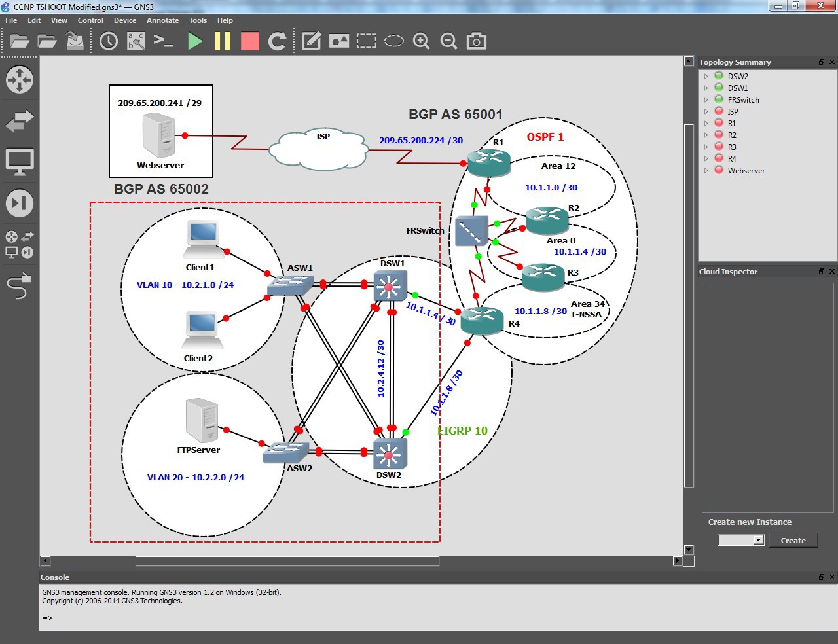This screenshot has height=644, width=838.
Task: Take a screenshot with camera icon
Action: tap(476, 41)
